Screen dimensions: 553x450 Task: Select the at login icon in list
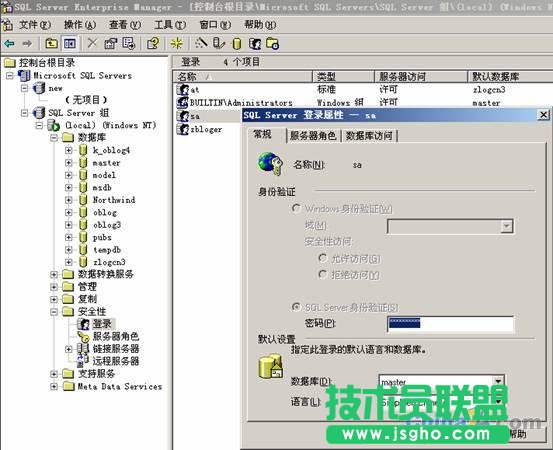(x=183, y=89)
